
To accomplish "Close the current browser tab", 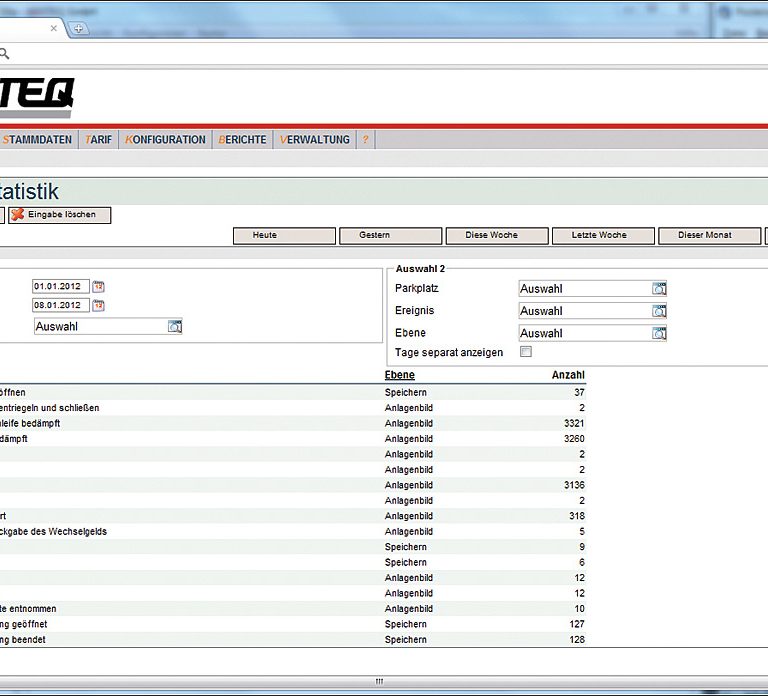I will (x=53, y=28).
